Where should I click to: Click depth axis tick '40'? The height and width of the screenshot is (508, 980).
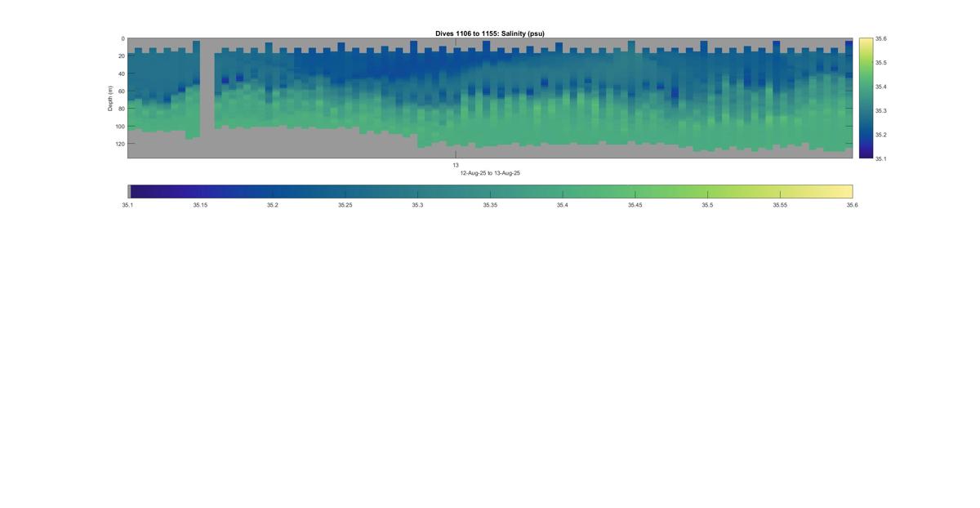(121, 74)
